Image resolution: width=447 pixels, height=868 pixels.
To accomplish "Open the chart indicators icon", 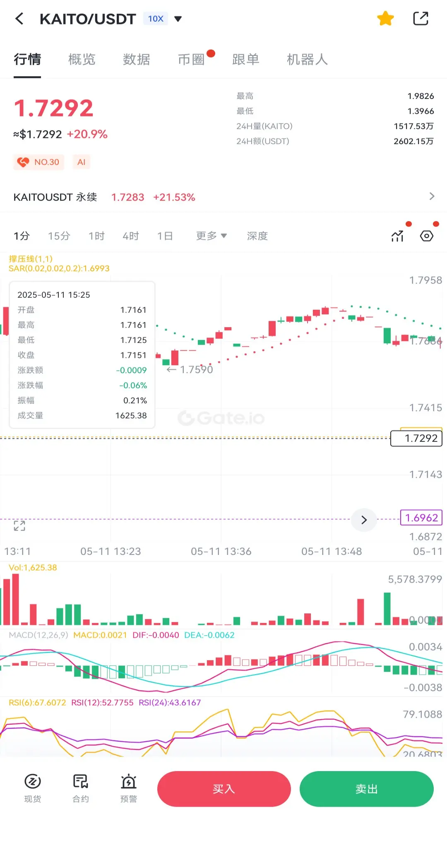I will (397, 236).
